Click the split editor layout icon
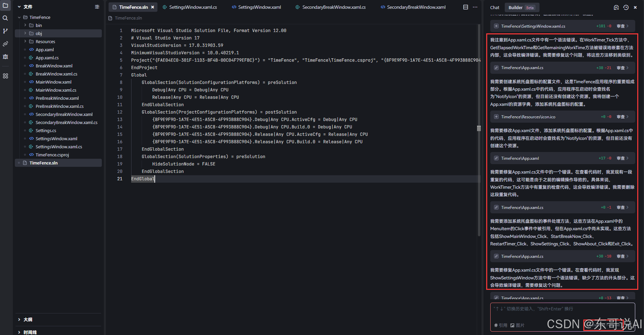 pyautogui.click(x=466, y=7)
